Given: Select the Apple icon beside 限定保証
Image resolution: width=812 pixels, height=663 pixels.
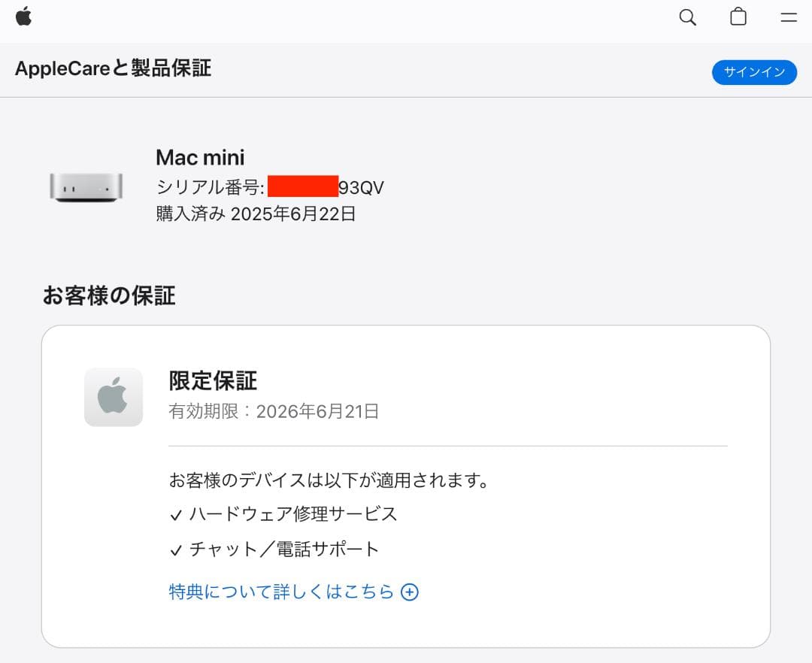Looking at the screenshot, I should tap(114, 395).
